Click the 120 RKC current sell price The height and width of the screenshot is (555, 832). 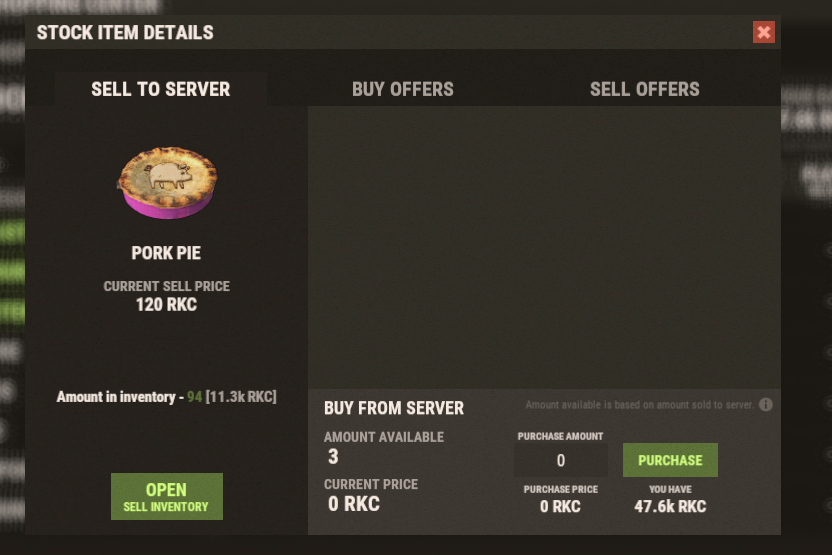[x=167, y=304]
